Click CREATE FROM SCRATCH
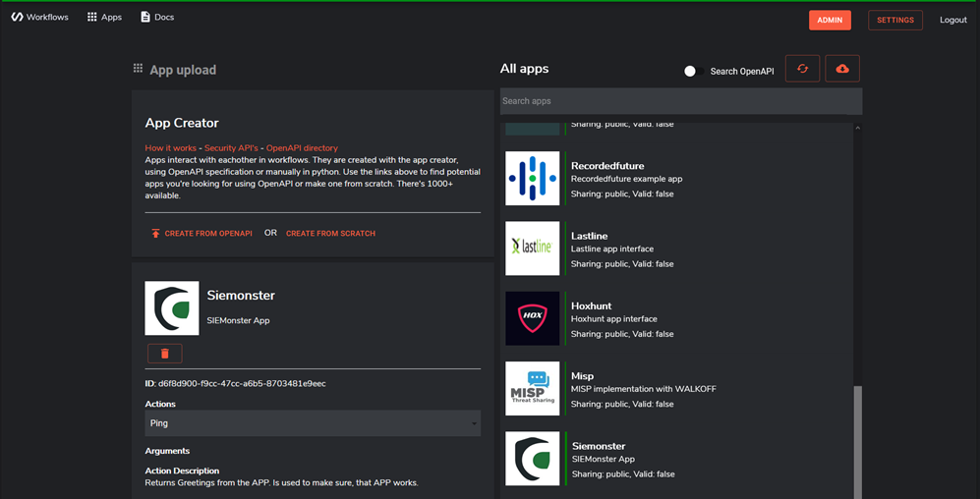This screenshot has height=499, width=980. [x=330, y=234]
